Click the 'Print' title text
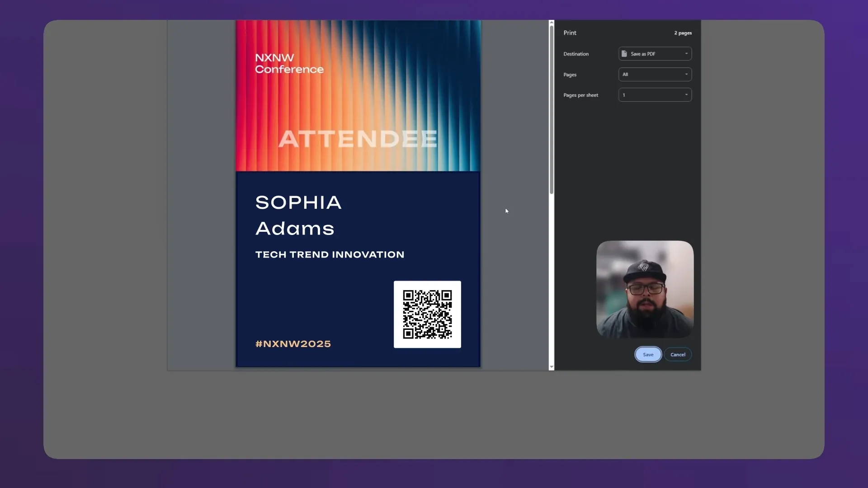868x488 pixels. 570,33
